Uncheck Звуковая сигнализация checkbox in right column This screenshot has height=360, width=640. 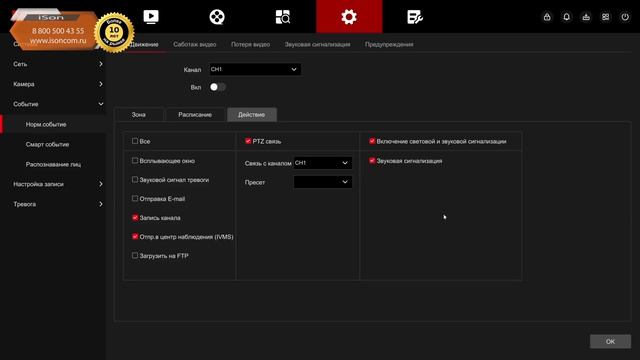tap(372, 160)
